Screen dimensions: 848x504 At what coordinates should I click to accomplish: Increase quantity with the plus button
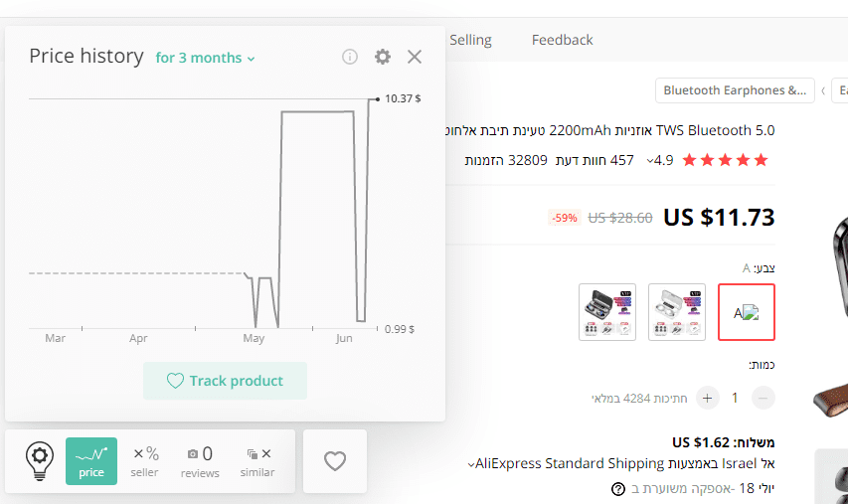pos(708,398)
